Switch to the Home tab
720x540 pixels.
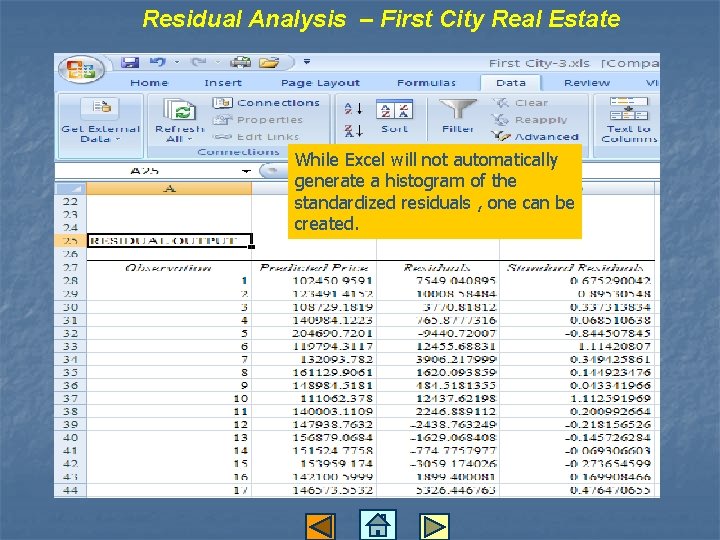149,83
